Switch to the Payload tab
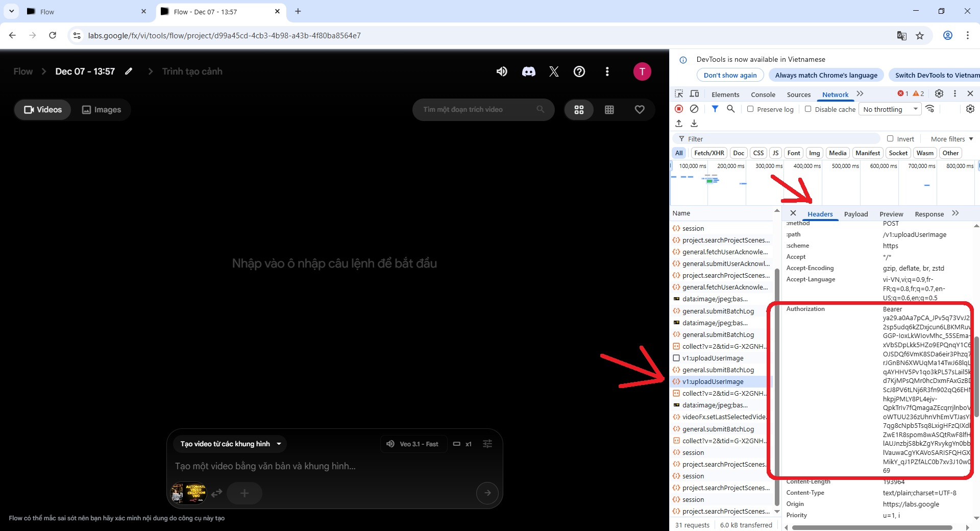This screenshot has width=980, height=531. click(855, 214)
